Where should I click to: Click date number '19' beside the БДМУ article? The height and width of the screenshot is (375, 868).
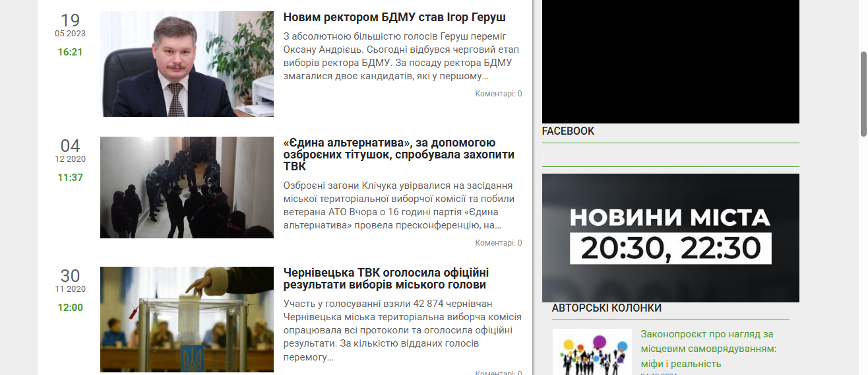[x=71, y=20]
